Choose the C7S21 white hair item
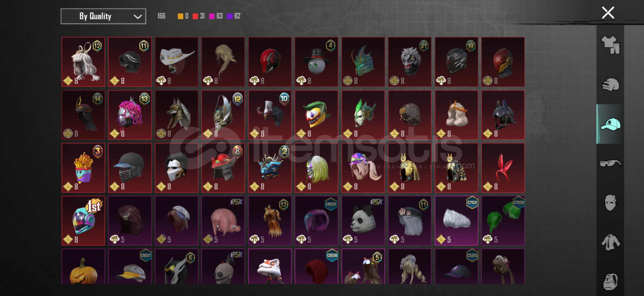Image resolution: width=644 pixels, height=296 pixels. coord(456,221)
